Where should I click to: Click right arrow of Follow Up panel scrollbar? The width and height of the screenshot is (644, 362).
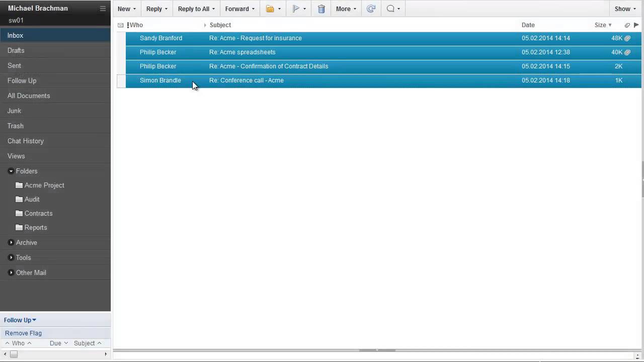(x=106, y=354)
